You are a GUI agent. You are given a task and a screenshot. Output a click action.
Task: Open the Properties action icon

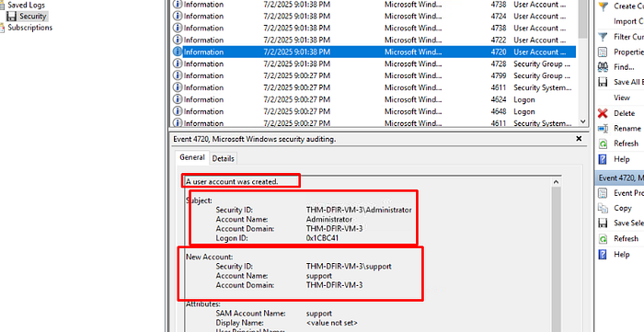[603, 52]
